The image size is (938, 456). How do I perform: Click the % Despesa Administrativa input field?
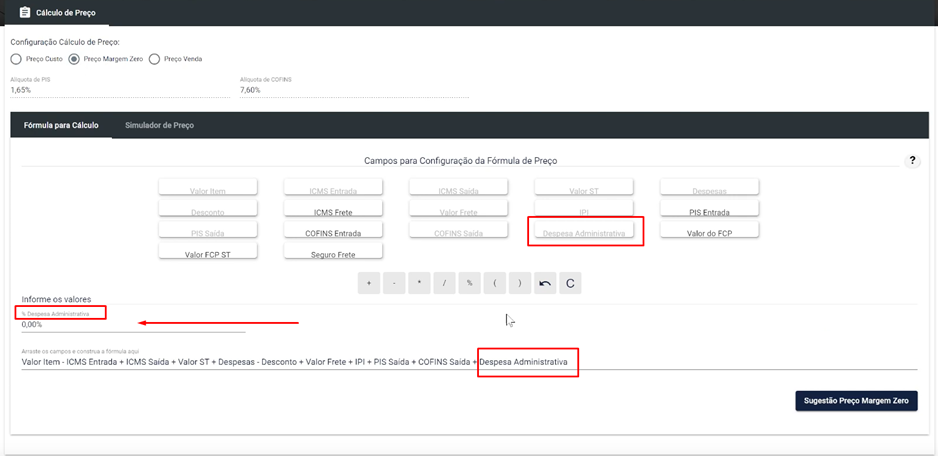click(133, 324)
